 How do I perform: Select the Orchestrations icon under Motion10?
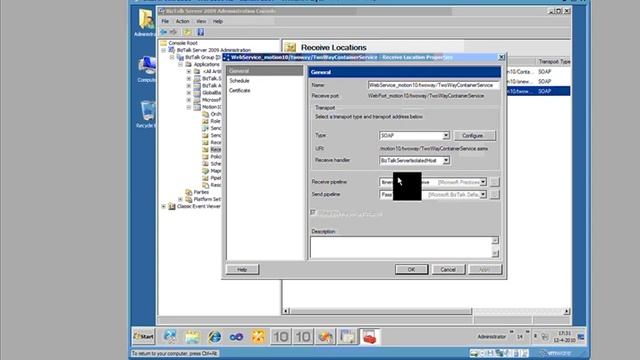pos(205,114)
